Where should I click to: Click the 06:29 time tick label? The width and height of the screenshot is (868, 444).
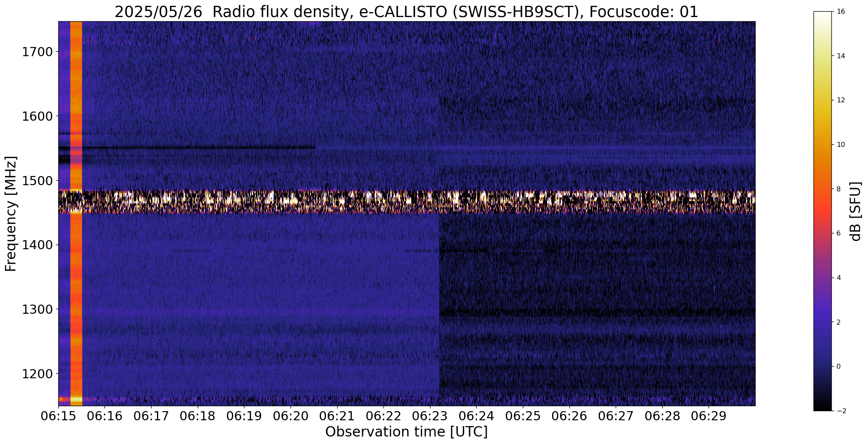click(709, 416)
